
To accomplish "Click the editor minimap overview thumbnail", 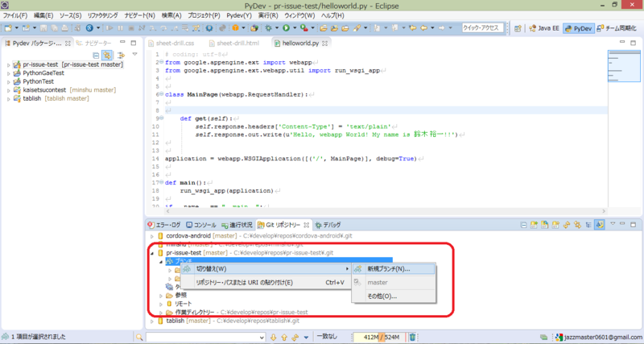I will [x=624, y=66].
